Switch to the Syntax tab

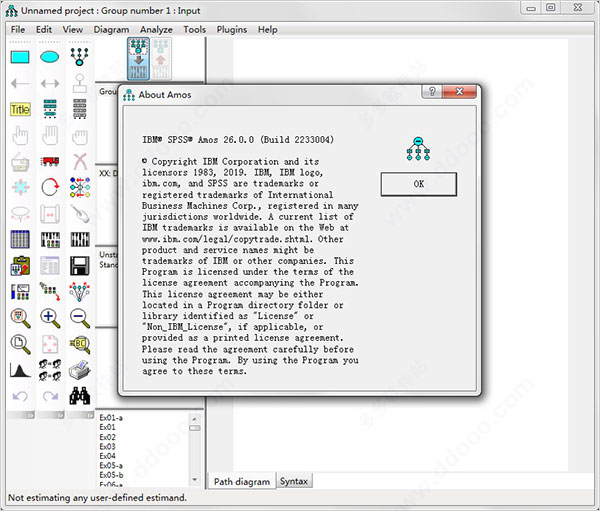[294, 481]
